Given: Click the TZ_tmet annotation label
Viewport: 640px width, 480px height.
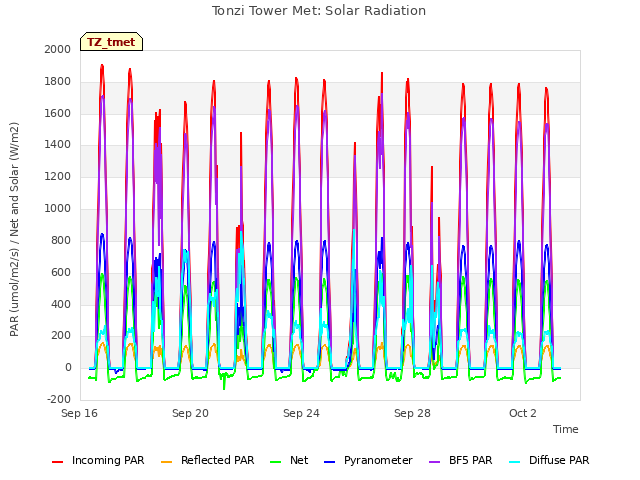Looking at the screenshot, I should tap(111, 42).
